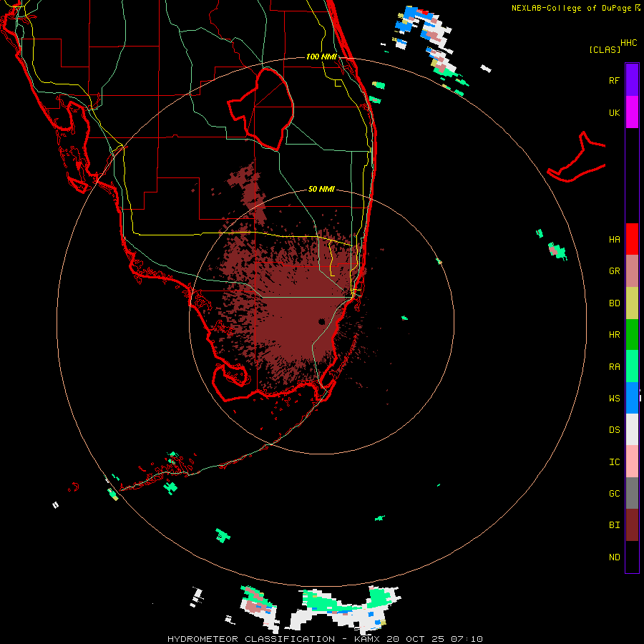The height and width of the screenshot is (644, 644).
Task: Click the RF purple legend swatch
Action: tap(632, 80)
